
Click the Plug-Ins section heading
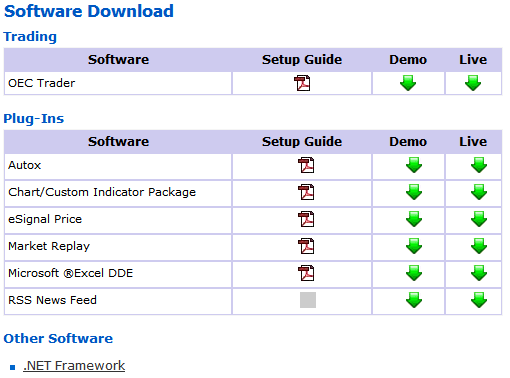(34, 119)
